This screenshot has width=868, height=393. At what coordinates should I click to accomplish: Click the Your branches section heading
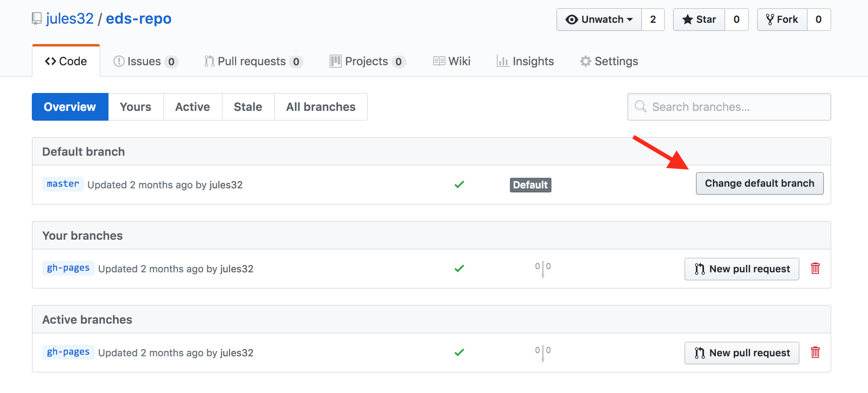[x=82, y=236]
